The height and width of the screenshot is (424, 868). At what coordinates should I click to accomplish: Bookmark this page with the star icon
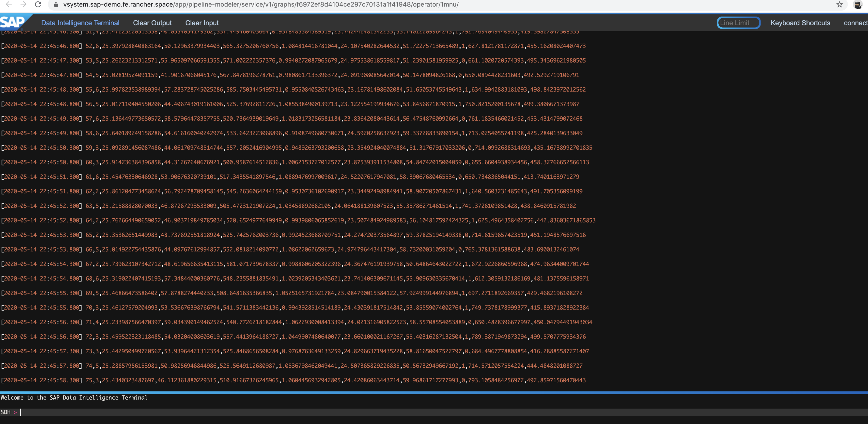coord(839,5)
